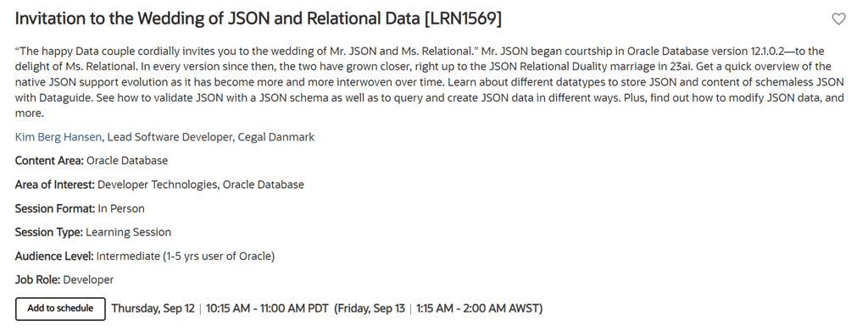Click the 10:15 AM - 11:00 AM PDT time
This screenshot has width=868, height=331.
(267, 308)
